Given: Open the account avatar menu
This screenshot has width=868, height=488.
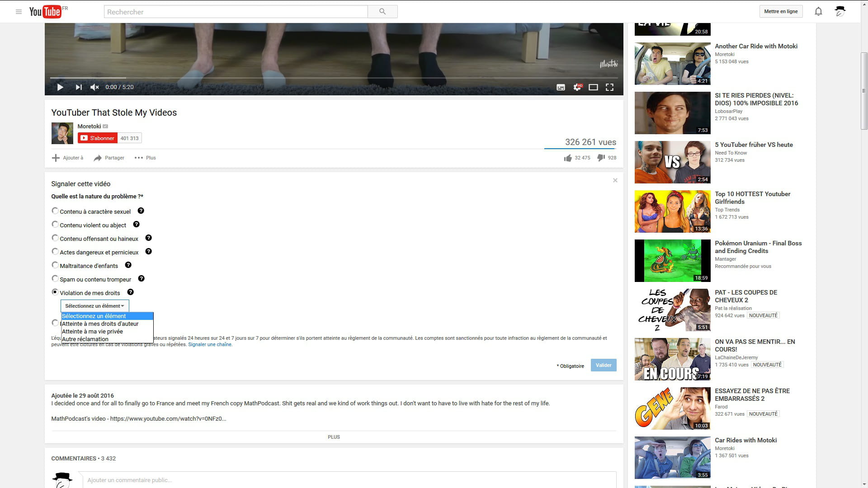Looking at the screenshot, I should pyautogui.click(x=840, y=11).
